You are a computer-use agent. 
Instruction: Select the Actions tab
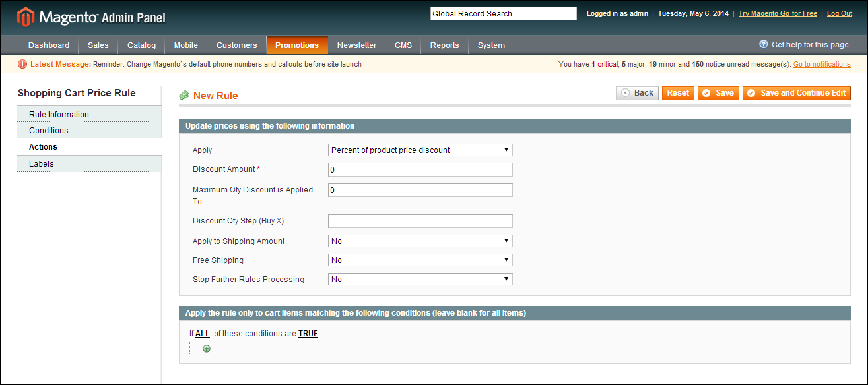pyautogui.click(x=90, y=147)
